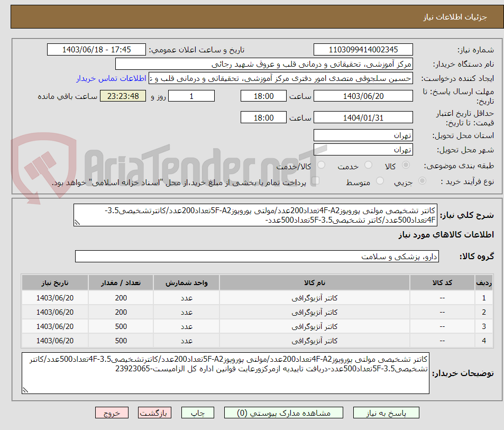The image size is (504, 430).
Task: Click unit عدد in row 3
Action: click(x=187, y=326)
